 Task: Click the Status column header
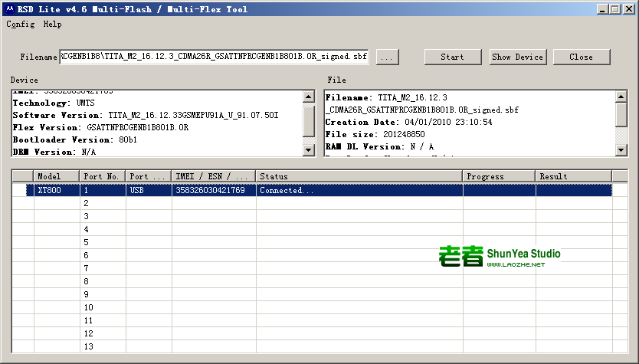pyautogui.click(x=359, y=176)
